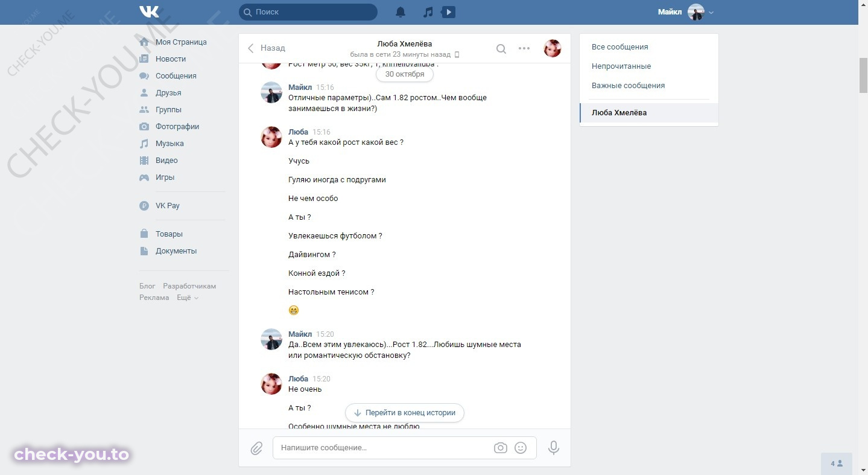868x475 pixels.
Task: Go to Новости in sidebar
Action: tap(171, 59)
